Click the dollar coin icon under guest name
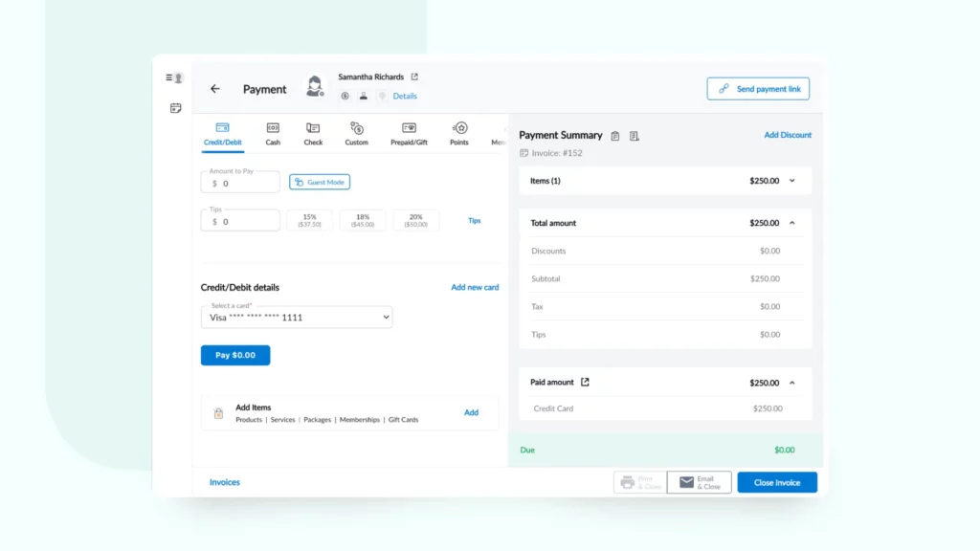 (345, 96)
